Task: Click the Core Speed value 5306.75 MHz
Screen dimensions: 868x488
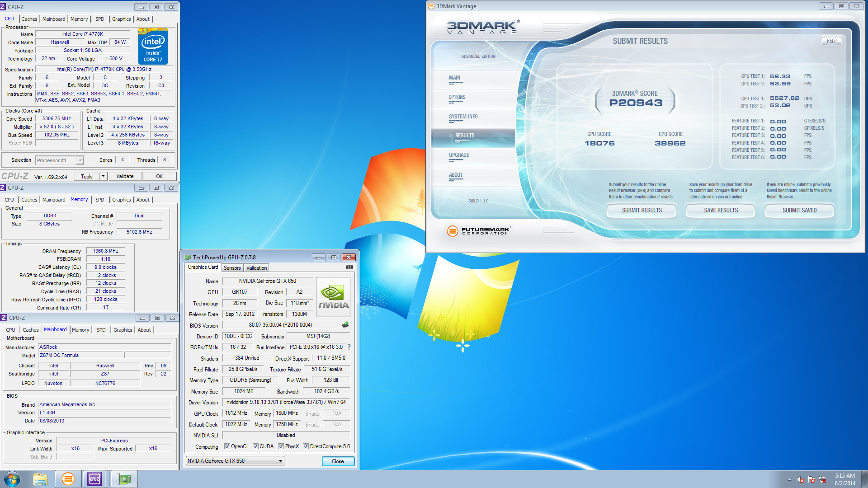Action: click(57, 119)
